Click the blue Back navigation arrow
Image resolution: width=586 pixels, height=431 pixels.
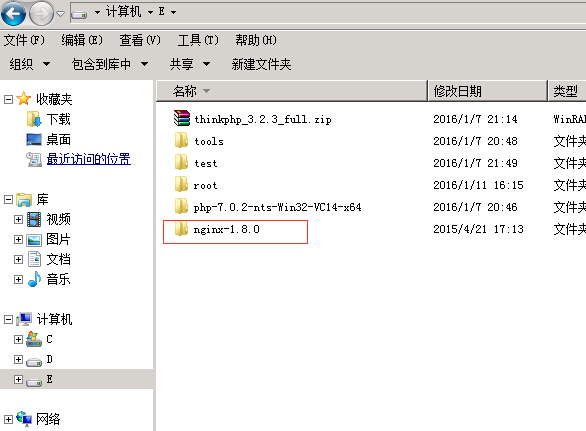tap(13, 13)
